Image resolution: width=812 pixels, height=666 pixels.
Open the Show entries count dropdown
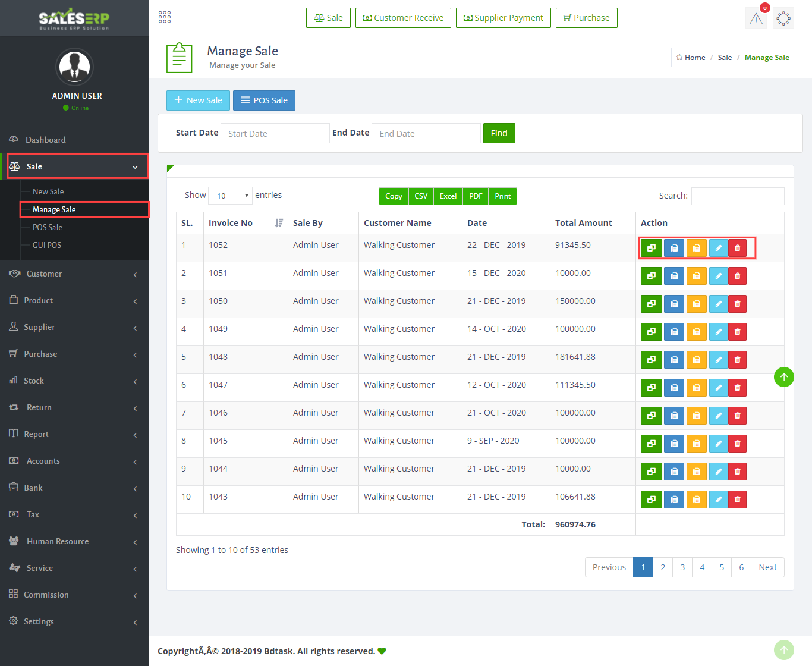(231, 196)
